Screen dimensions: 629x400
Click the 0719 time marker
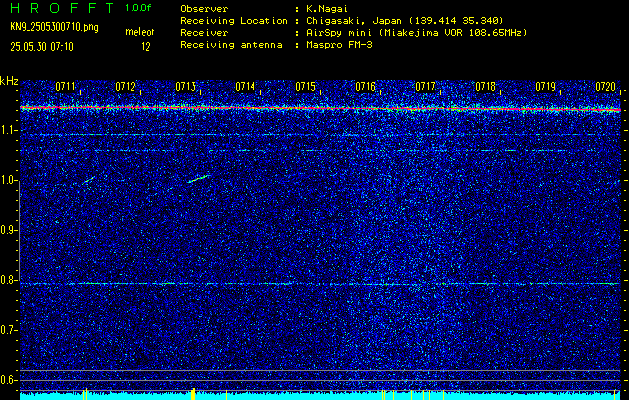[545, 87]
